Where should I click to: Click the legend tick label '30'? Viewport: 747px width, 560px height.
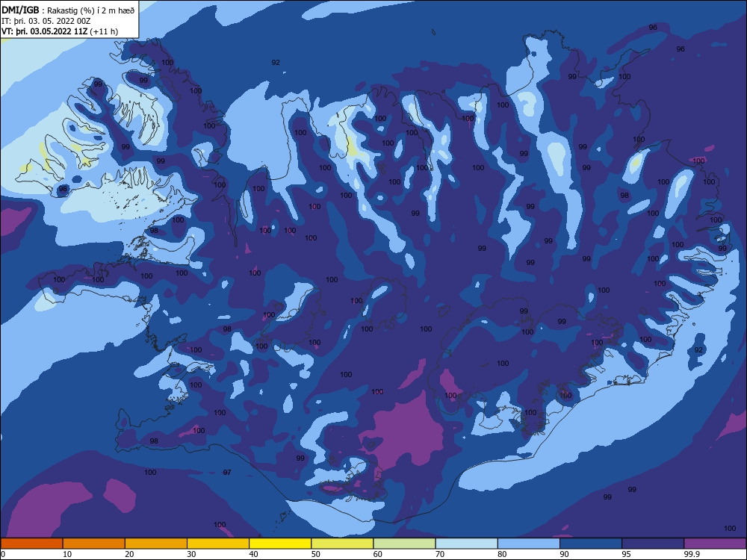coord(191,554)
